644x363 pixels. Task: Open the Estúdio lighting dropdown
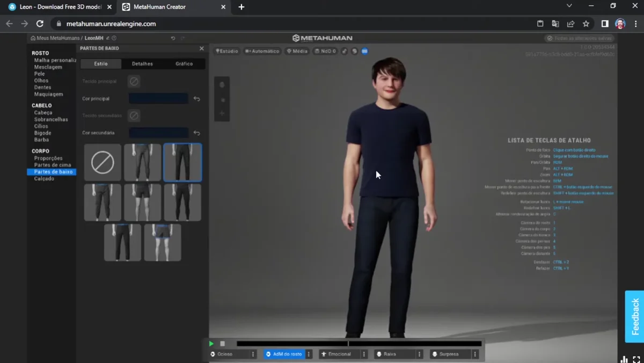pyautogui.click(x=227, y=51)
